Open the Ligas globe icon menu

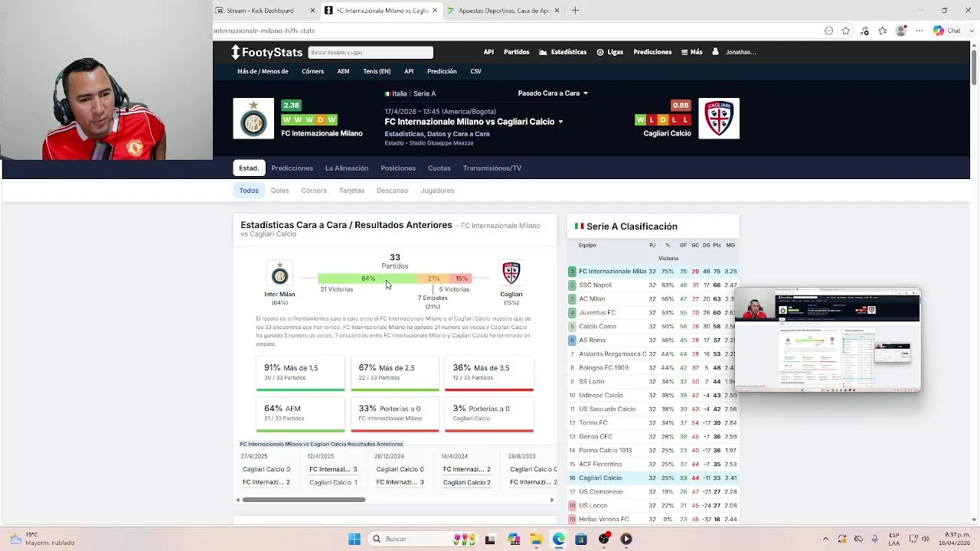600,52
